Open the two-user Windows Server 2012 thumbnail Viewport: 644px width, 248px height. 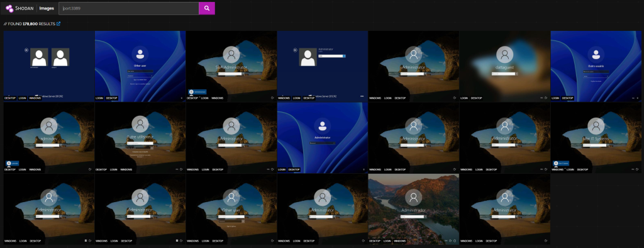tap(49, 66)
